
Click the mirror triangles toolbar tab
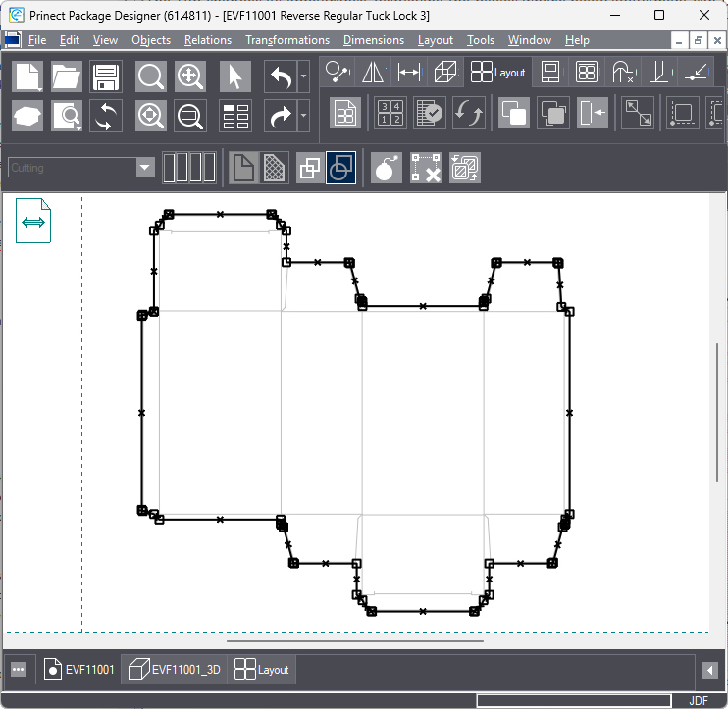[372, 72]
